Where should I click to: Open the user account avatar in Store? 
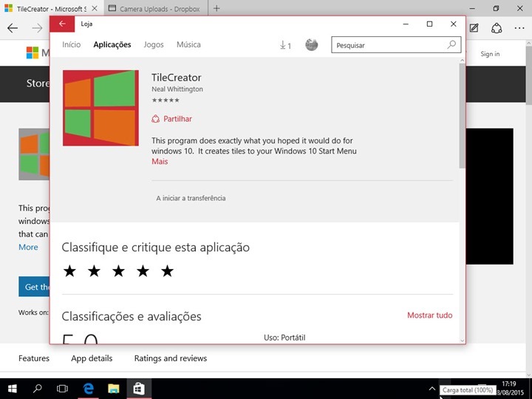(312, 45)
